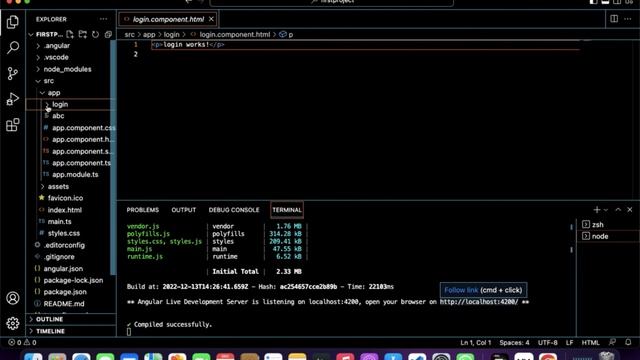Open the Source Control view
This screenshot has height=360, width=640.
click(x=13, y=73)
